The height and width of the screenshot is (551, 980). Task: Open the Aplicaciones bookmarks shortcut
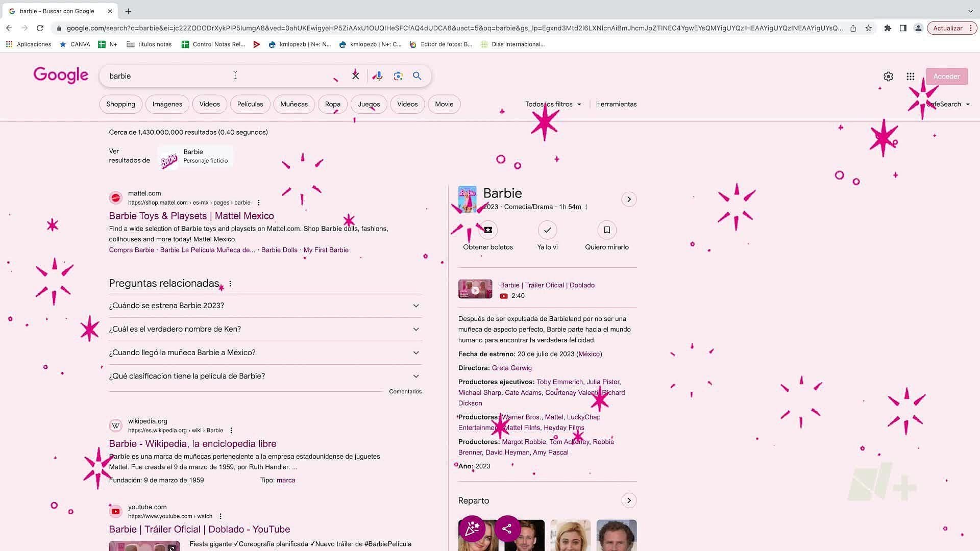(29, 44)
